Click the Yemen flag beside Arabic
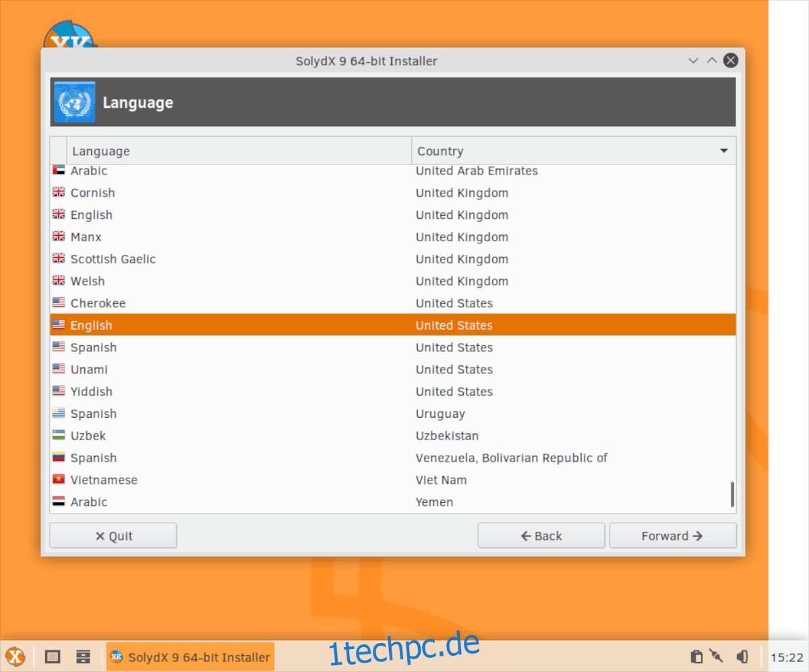Screen dimensions: 809x672 pos(59,502)
